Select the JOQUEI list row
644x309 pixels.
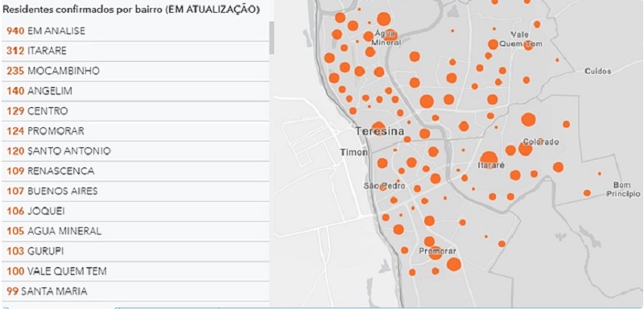pos(135,212)
